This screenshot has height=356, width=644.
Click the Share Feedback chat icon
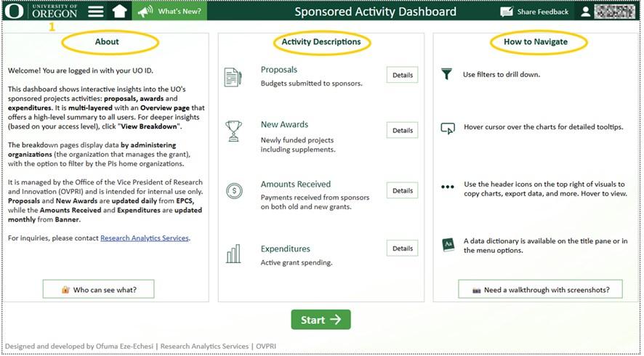507,12
